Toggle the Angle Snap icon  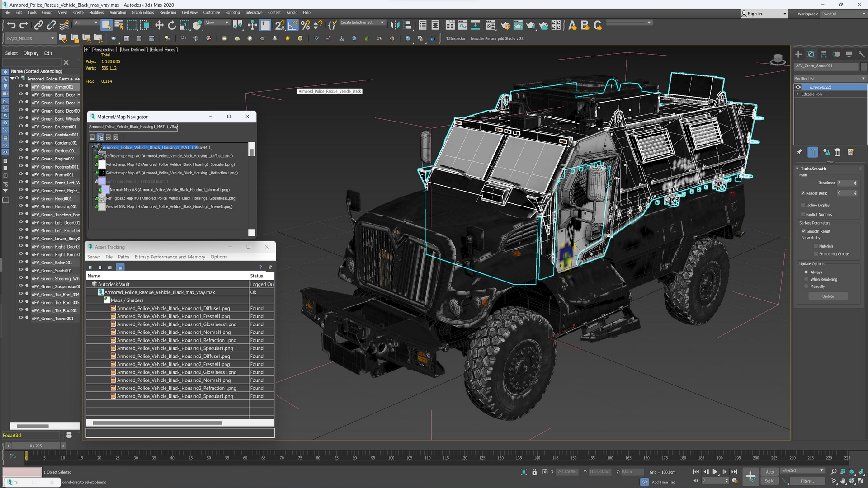tap(292, 25)
